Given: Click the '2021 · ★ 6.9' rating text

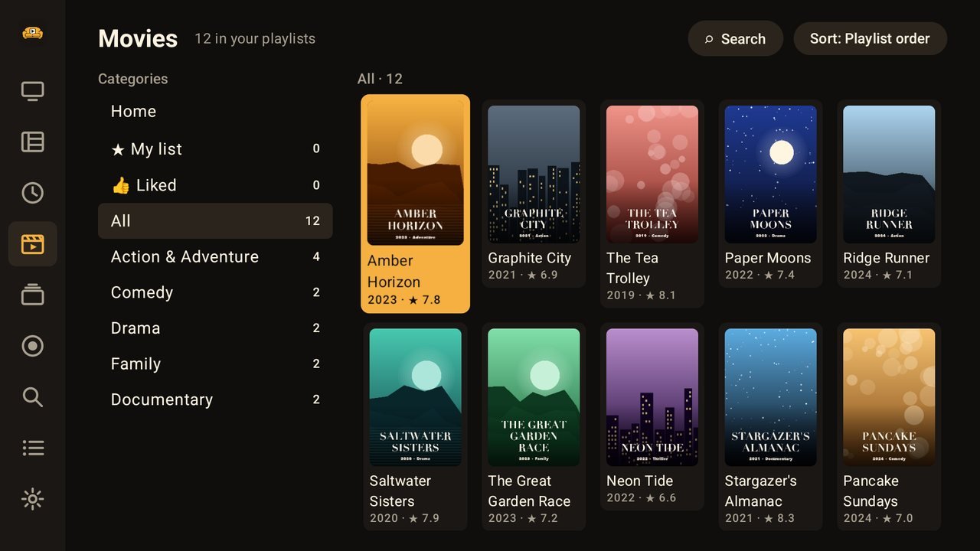Looking at the screenshot, I should pos(523,275).
